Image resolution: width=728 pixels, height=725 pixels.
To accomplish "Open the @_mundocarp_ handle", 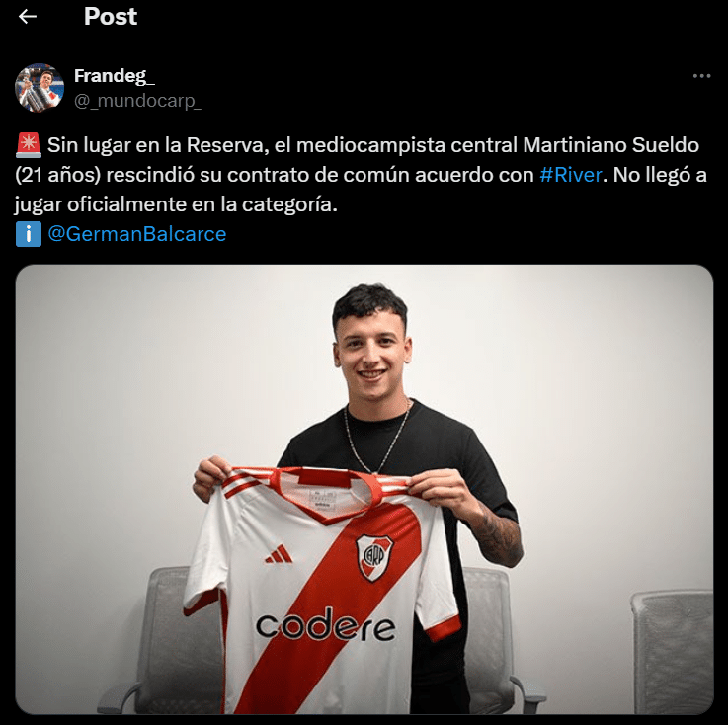I will point(137,101).
